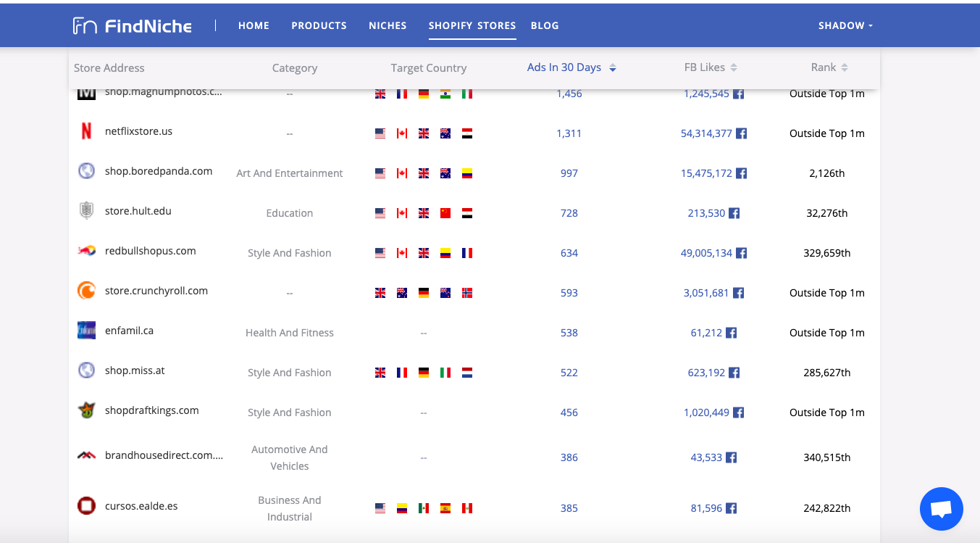Click the Red Bull shop logo icon

86,251
